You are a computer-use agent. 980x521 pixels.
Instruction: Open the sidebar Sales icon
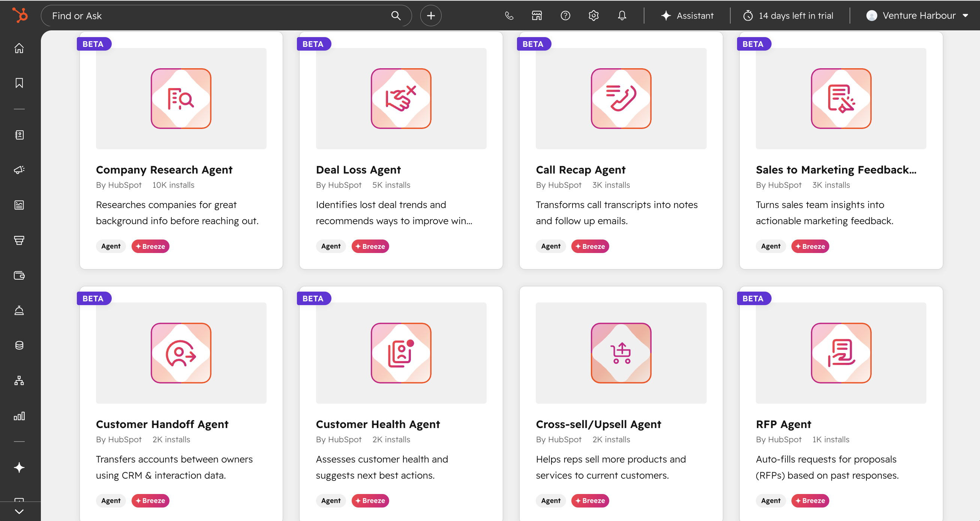pos(19,240)
